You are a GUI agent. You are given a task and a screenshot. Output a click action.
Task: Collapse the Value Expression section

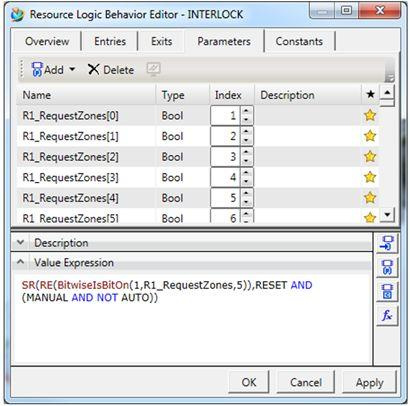tap(21, 262)
